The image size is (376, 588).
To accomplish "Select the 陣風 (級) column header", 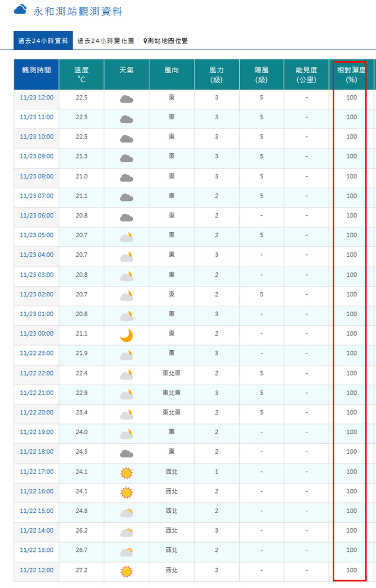I will coord(262,74).
